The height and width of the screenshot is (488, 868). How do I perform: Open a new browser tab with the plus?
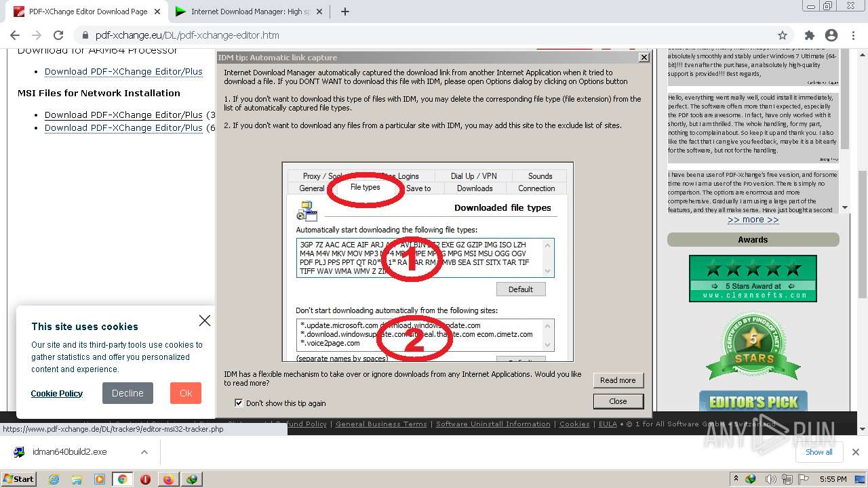point(344,12)
